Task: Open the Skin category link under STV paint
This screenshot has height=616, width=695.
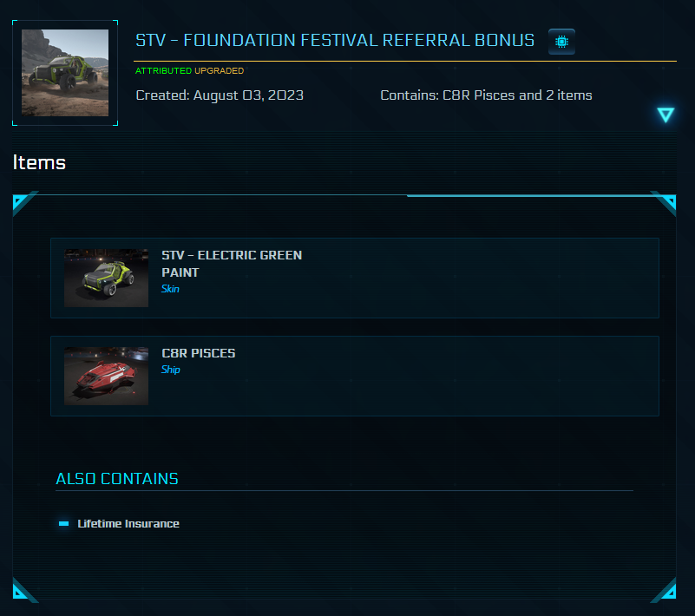Action: click(169, 288)
